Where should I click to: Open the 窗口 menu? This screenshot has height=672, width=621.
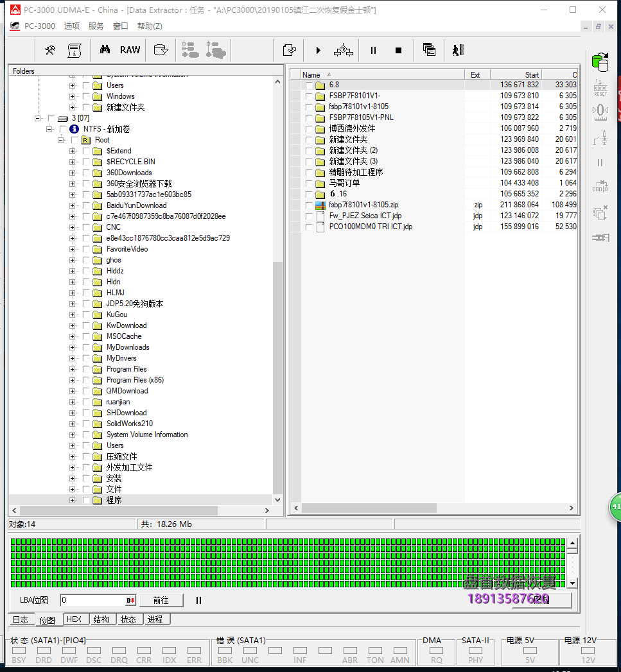coord(121,26)
